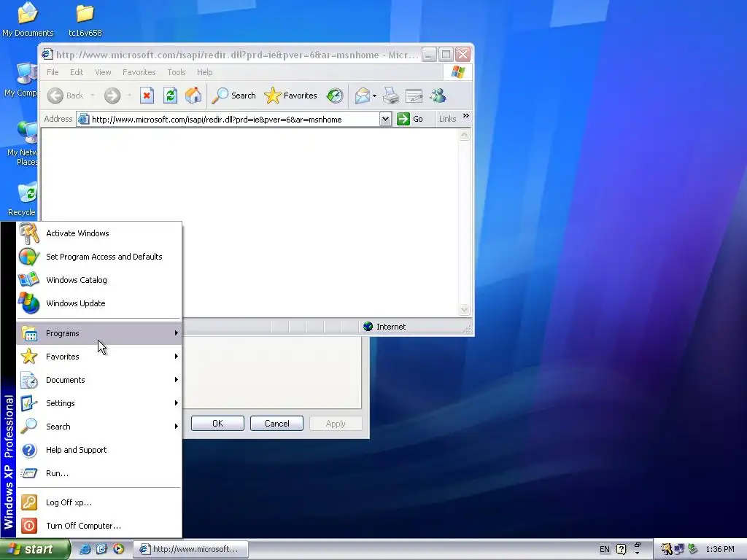This screenshot has width=747, height=560.
Task: Click the 1:36 PM clock
Action: coord(720,549)
